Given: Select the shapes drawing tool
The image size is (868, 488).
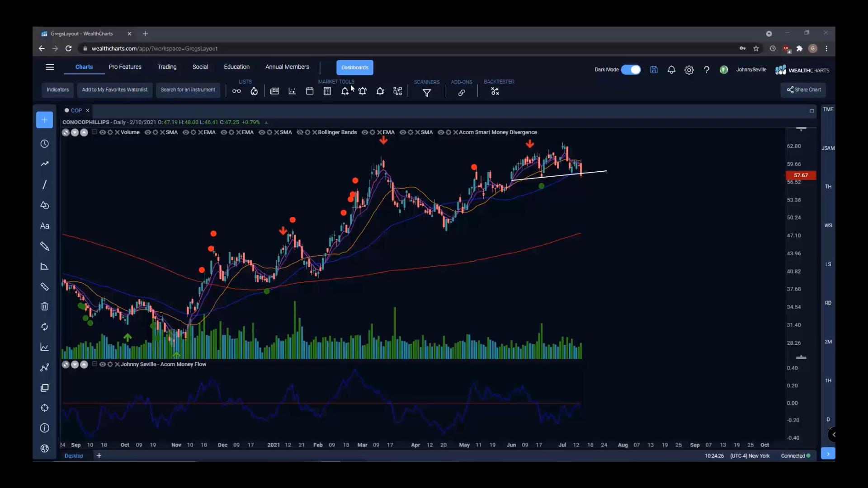Looking at the screenshot, I should [x=44, y=205].
